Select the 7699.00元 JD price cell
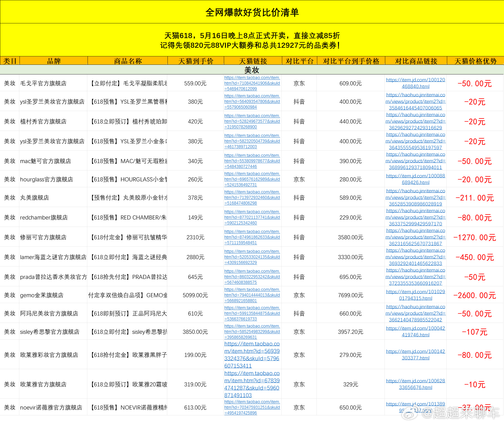The image size is (504, 425). click(351, 295)
